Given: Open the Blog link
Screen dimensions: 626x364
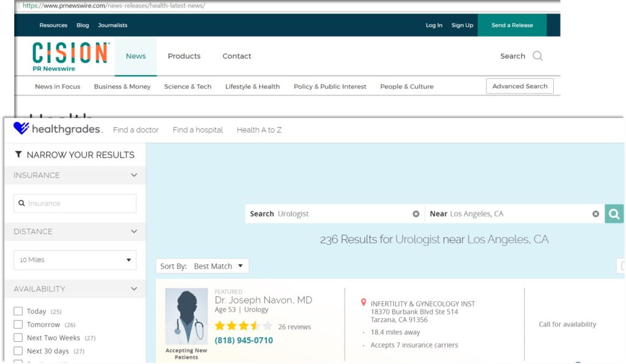Looking at the screenshot, I should point(83,25).
